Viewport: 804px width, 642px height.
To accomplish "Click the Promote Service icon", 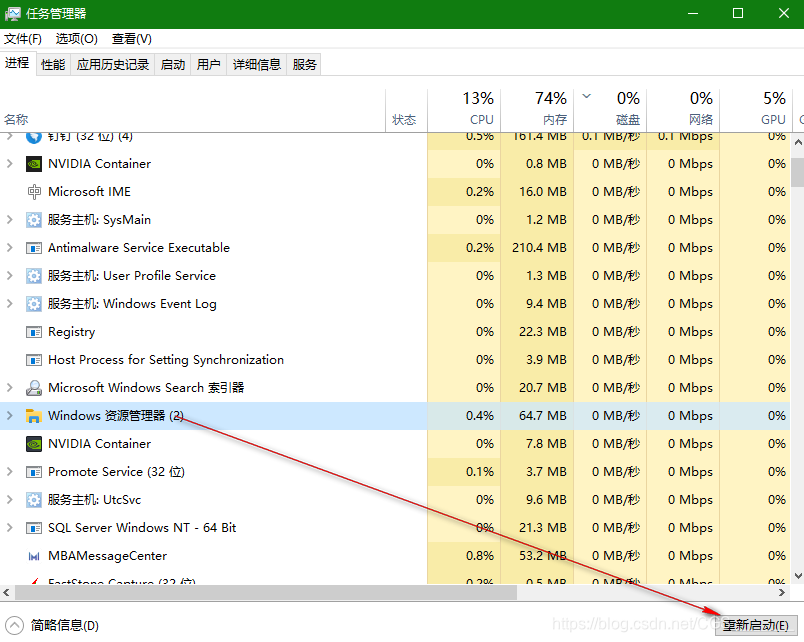I will point(34,472).
